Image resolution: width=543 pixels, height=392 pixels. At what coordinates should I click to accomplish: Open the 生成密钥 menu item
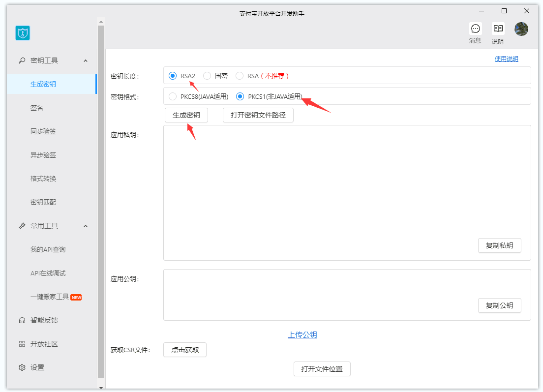pyautogui.click(x=52, y=84)
